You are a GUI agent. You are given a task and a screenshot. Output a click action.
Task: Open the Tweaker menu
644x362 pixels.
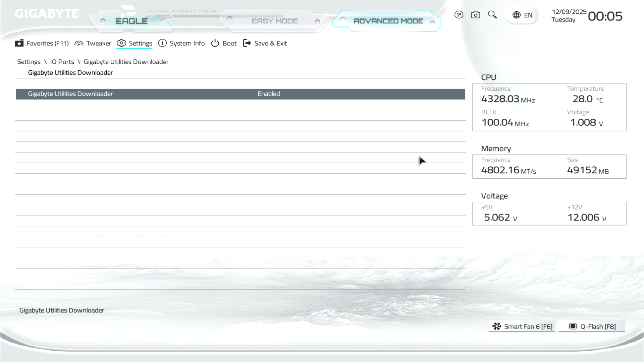(x=98, y=43)
